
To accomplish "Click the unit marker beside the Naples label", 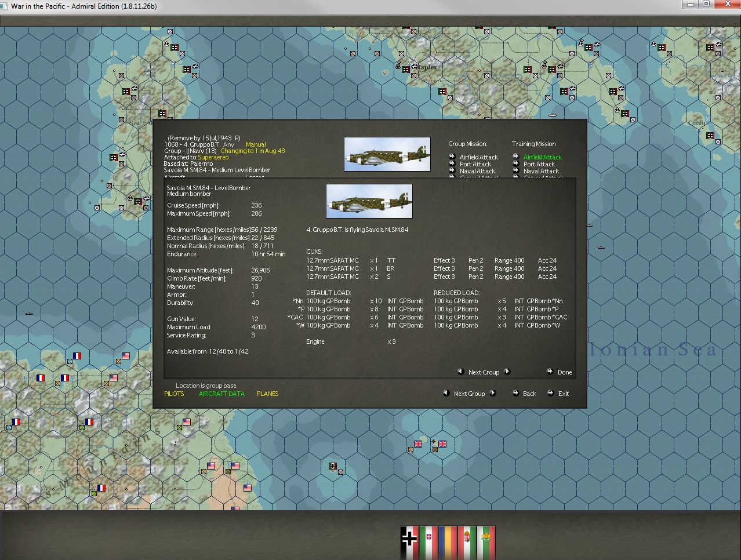I will point(406,70).
